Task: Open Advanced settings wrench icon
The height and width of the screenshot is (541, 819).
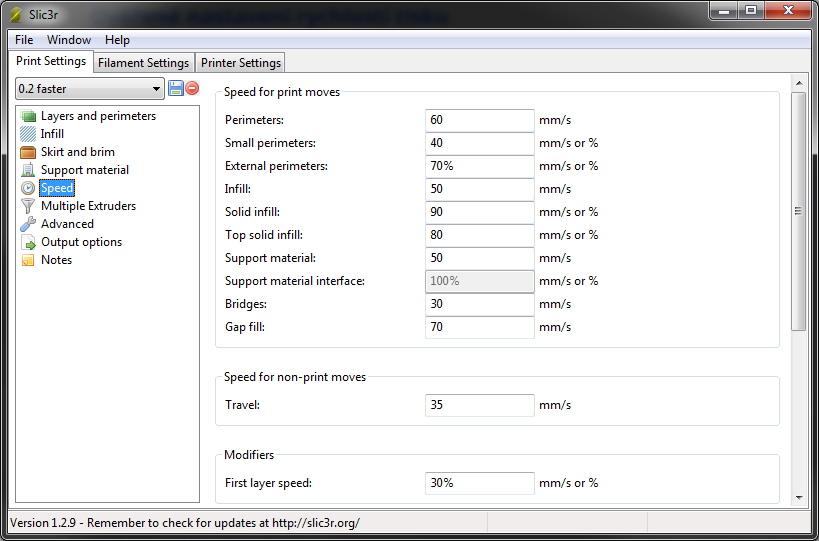Action: coord(28,224)
